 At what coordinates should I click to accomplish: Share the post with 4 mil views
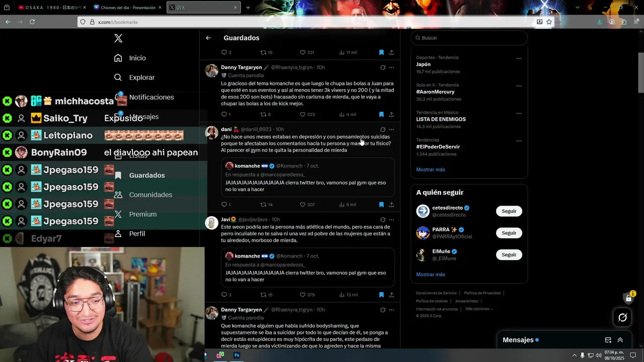[391, 115]
